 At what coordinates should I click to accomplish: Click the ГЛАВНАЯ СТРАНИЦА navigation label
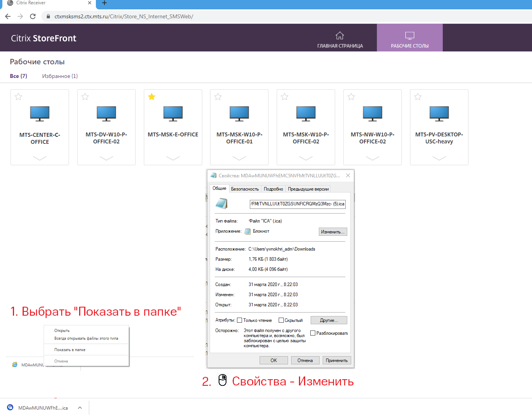click(x=340, y=46)
